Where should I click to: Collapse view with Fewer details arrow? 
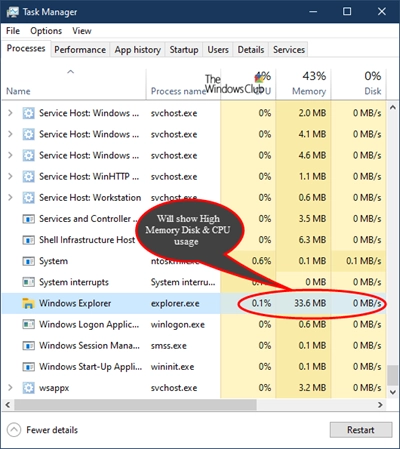(x=14, y=430)
